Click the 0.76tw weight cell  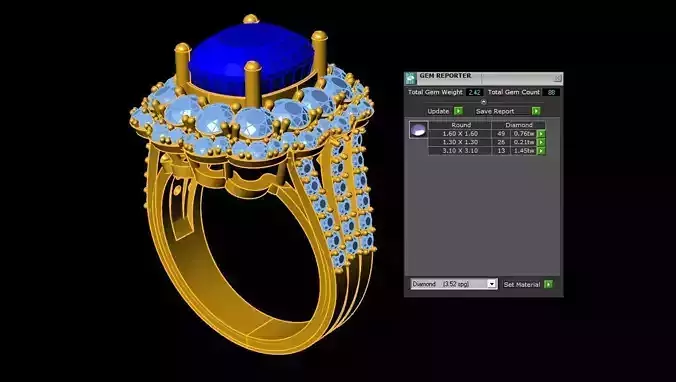(524, 134)
